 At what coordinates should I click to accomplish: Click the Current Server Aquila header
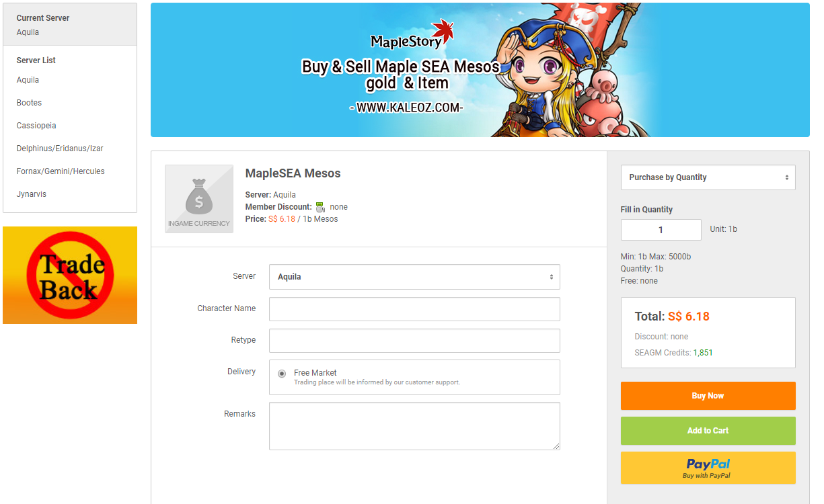coord(70,24)
